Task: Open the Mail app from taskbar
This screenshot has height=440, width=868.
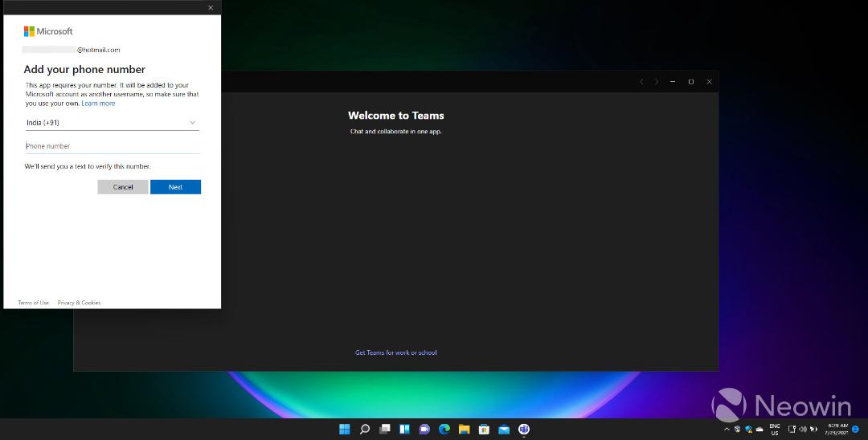Action: [504, 429]
